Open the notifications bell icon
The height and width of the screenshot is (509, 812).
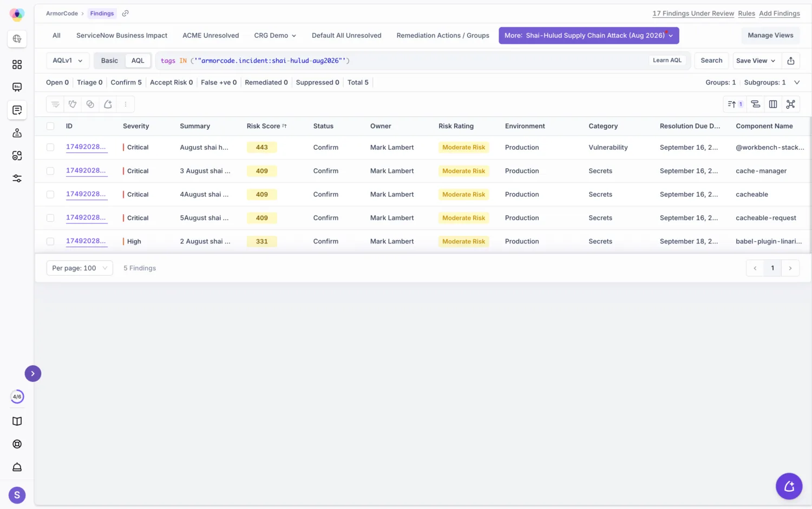click(17, 467)
